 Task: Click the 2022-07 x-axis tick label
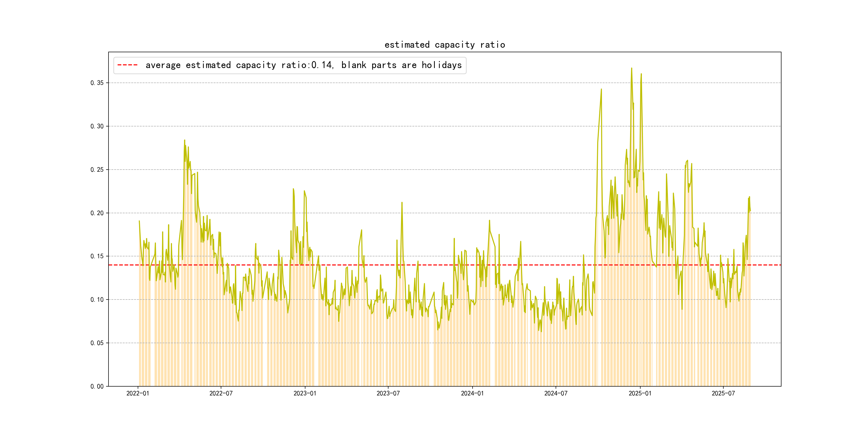(x=221, y=393)
